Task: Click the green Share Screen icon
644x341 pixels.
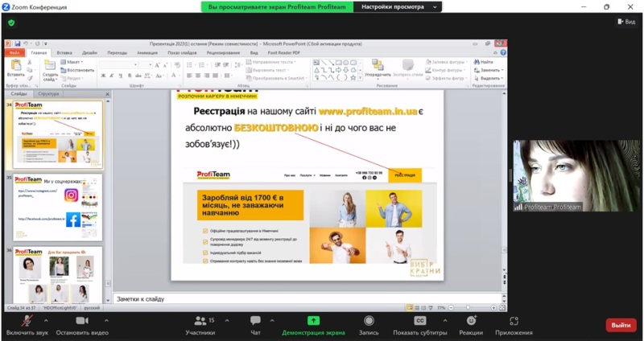Action: coord(313,321)
